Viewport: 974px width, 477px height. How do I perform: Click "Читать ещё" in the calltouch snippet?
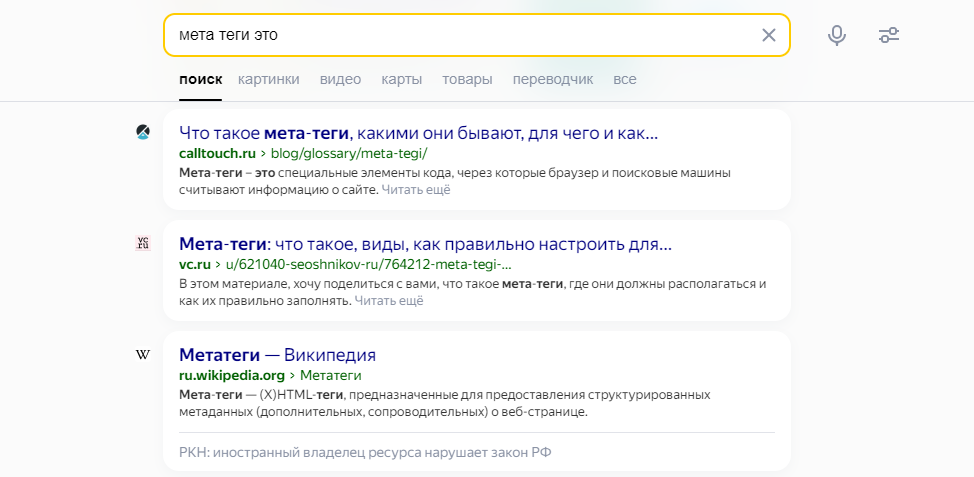(416, 190)
